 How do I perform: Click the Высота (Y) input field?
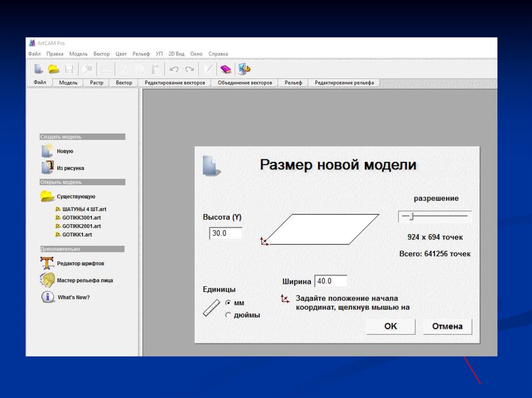(226, 234)
